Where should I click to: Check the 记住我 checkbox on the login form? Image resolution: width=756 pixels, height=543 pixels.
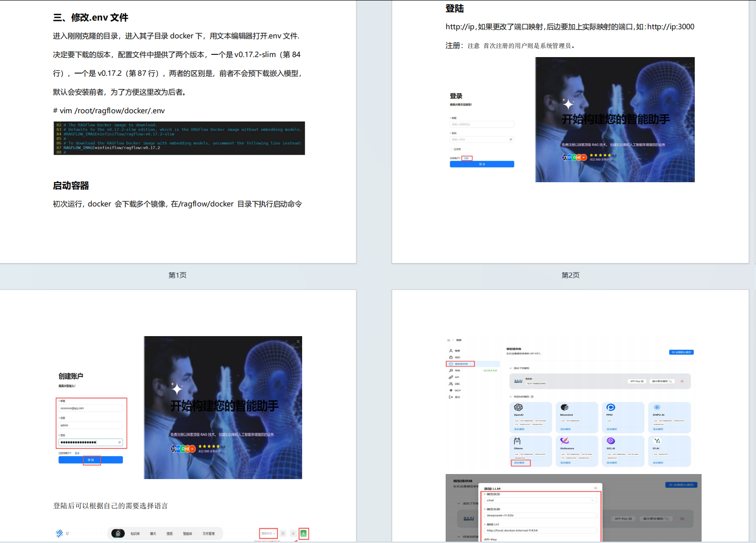pos(451,149)
